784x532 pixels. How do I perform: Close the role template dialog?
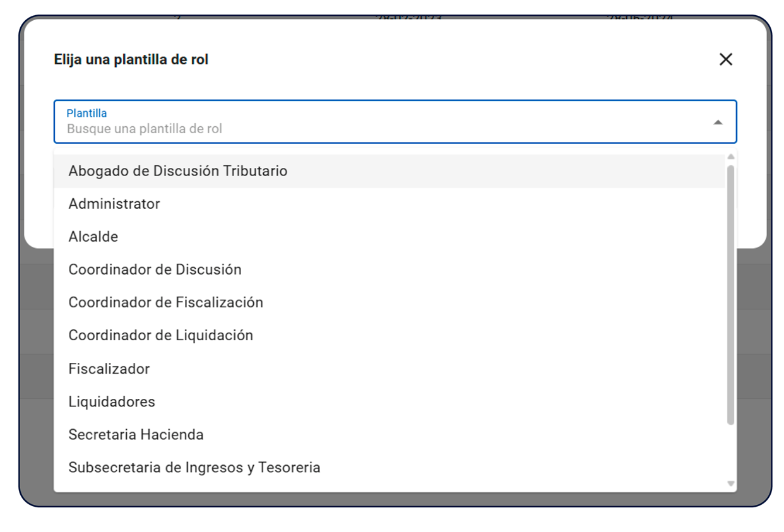pyautogui.click(x=725, y=59)
